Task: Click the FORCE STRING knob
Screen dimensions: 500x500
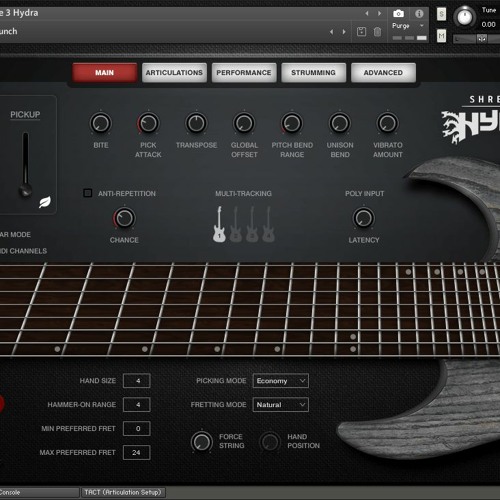Action: coord(202,442)
